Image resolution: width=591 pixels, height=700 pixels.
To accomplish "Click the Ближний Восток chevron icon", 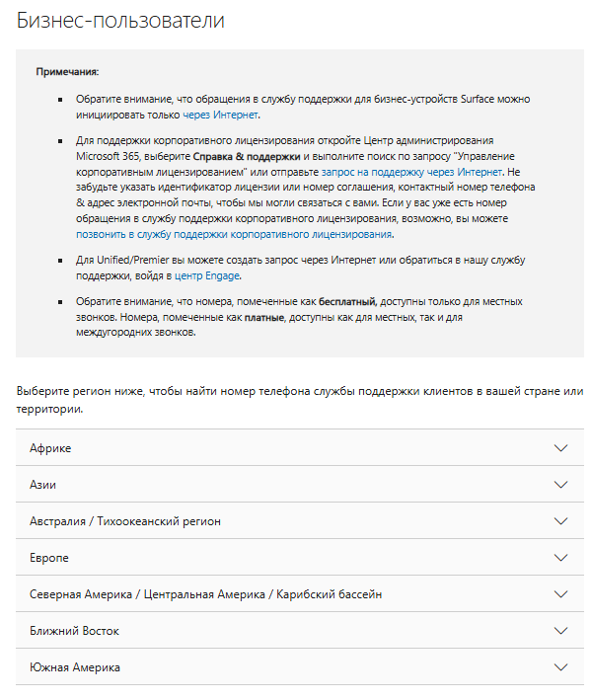I will [x=560, y=630].
